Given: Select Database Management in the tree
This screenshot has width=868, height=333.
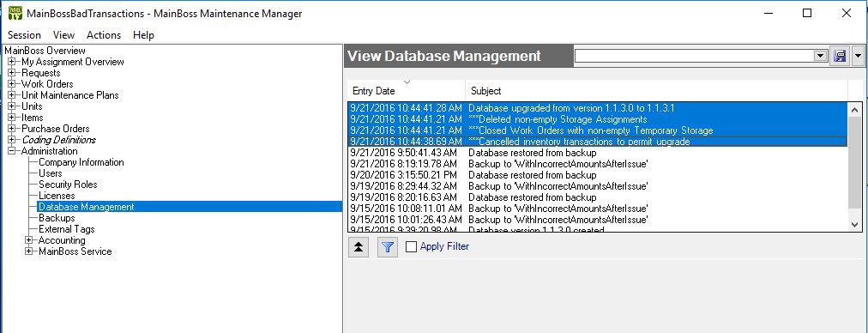Looking at the screenshot, I should (87, 207).
